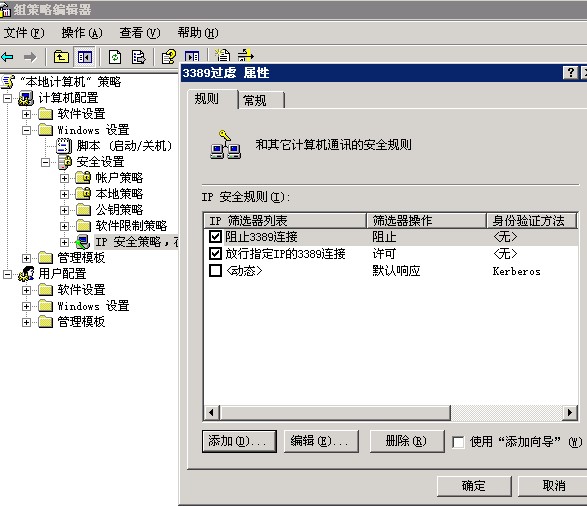
Task: Select the IP 安全策略 tree icon
Action: 83,242
